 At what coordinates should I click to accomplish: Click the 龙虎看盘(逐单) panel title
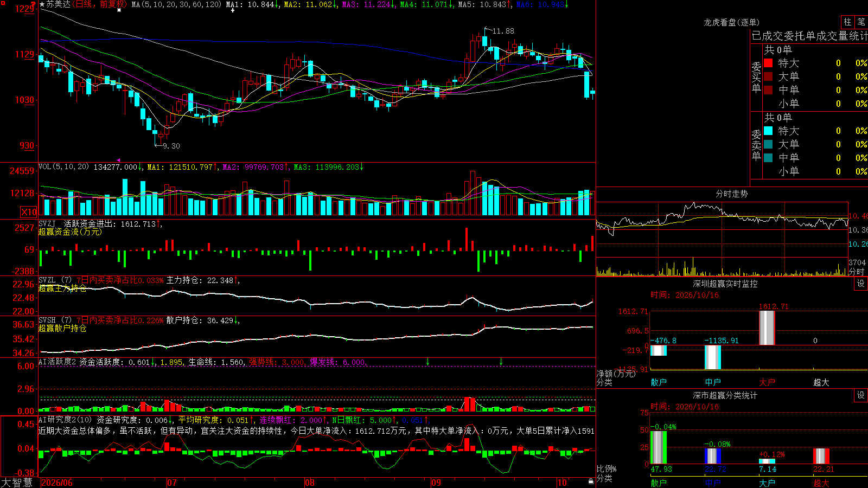tap(731, 22)
